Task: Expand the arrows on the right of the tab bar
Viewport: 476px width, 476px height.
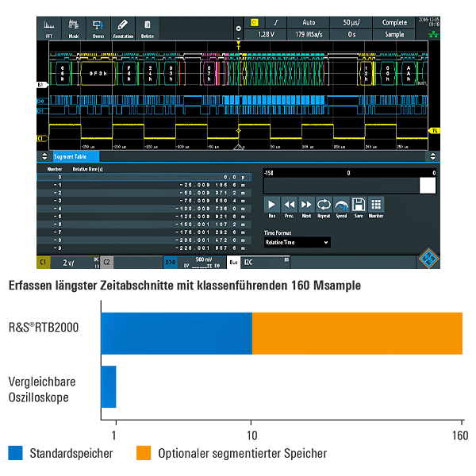Action: (432, 156)
